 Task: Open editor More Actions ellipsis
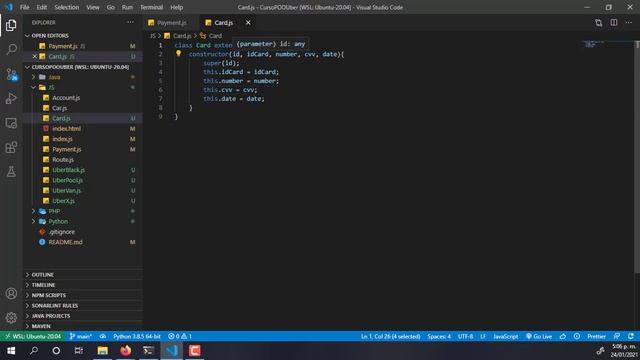coord(629,23)
